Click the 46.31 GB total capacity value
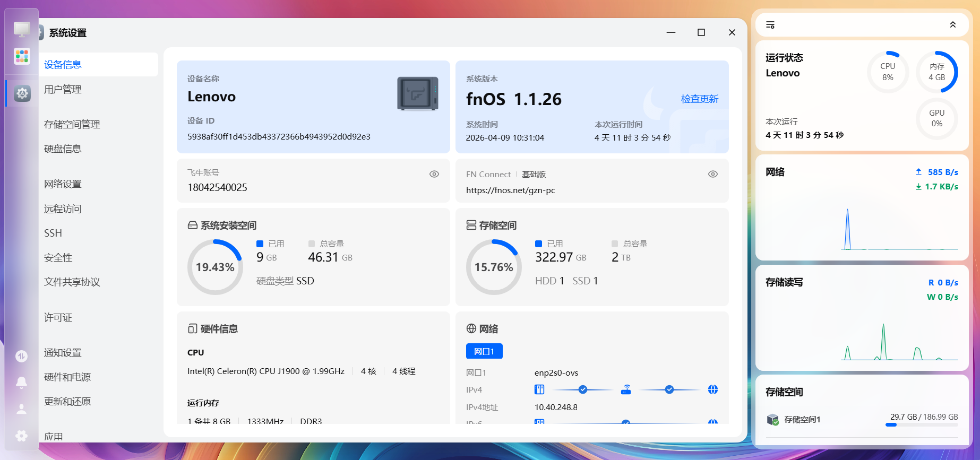Image resolution: width=980 pixels, height=460 pixels. click(330, 257)
